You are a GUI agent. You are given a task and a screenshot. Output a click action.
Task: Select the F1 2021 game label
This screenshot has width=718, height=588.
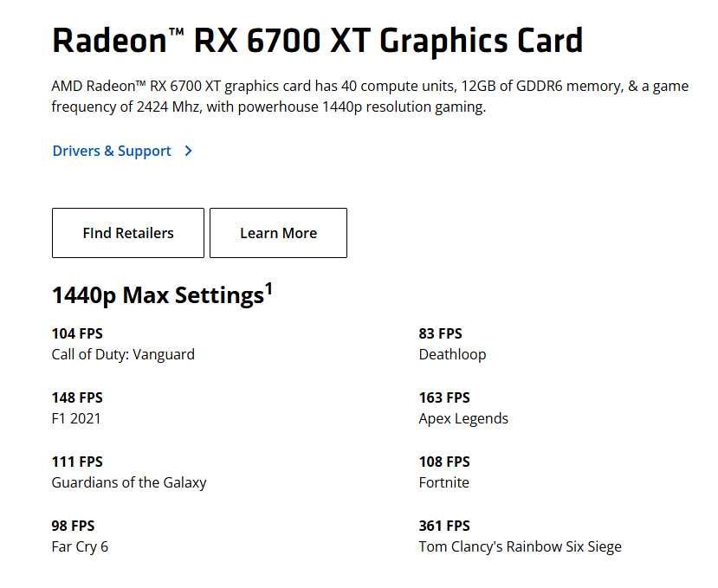(76, 418)
